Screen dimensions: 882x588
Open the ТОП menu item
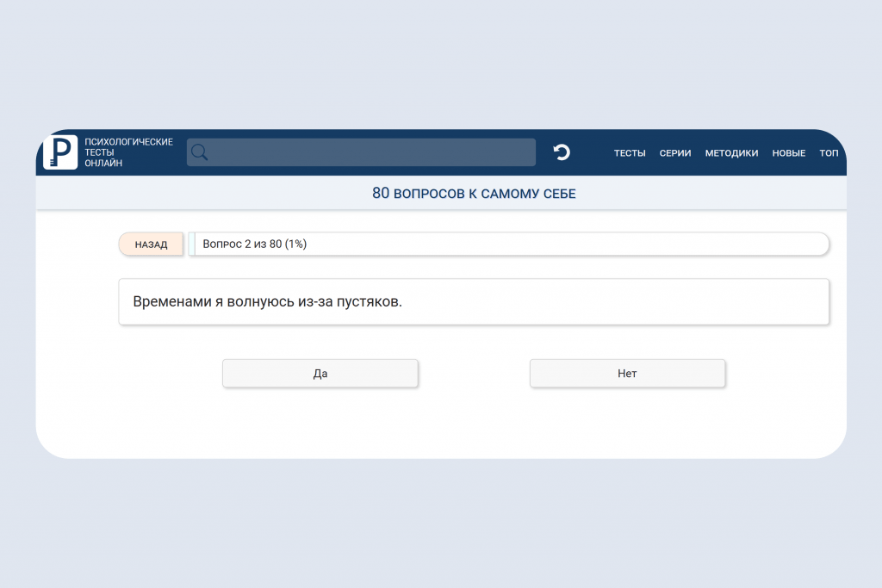click(x=829, y=153)
